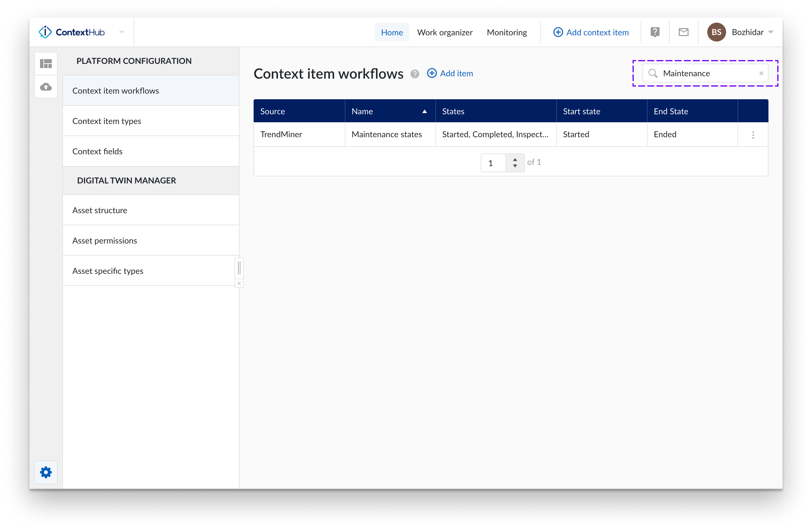This screenshot has width=812, height=530.
Task: Click the search magnifier icon
Action: tap(653, 73)
